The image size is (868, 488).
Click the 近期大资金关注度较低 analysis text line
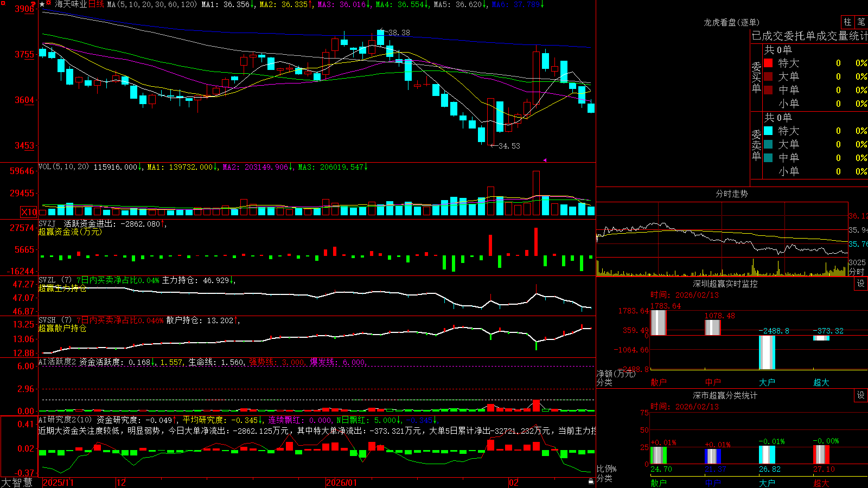pyautogui.click(x=317, y=431)
